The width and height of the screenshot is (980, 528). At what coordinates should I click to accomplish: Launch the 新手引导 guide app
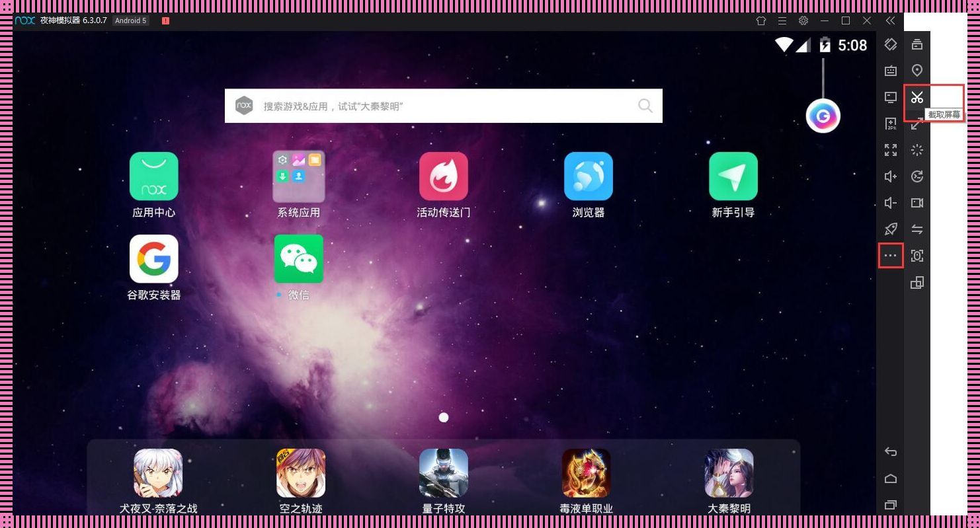pos(733,176)
